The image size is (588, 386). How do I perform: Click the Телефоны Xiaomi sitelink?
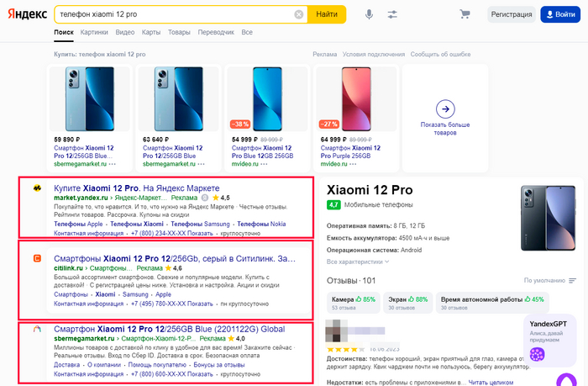[137, 225]
